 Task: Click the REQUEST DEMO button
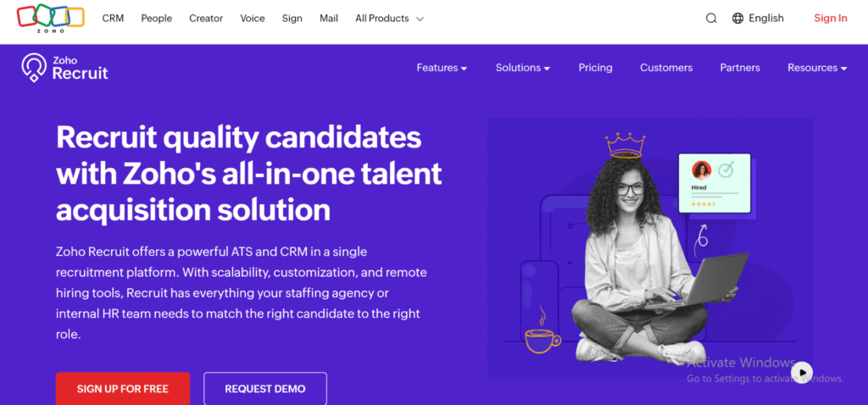pyautogui.click(x=264, y=389)
